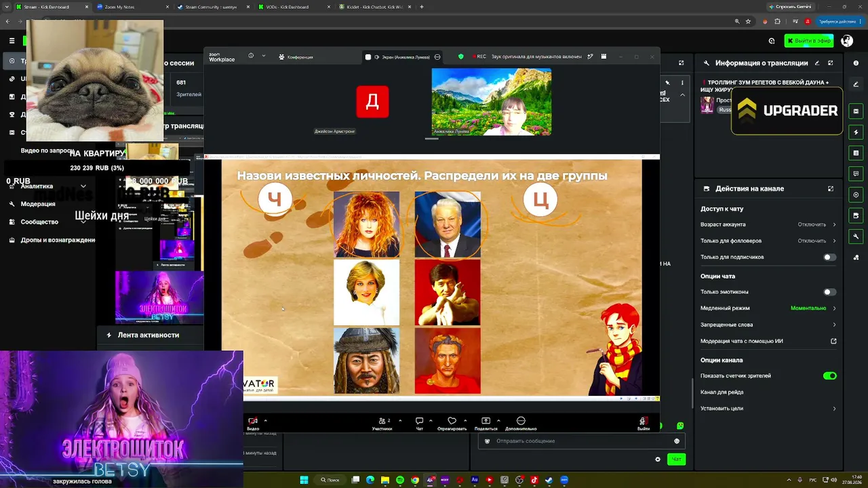Open the emoji picker in chat input
Screen dimensions: 868x488
click(676, 441)
